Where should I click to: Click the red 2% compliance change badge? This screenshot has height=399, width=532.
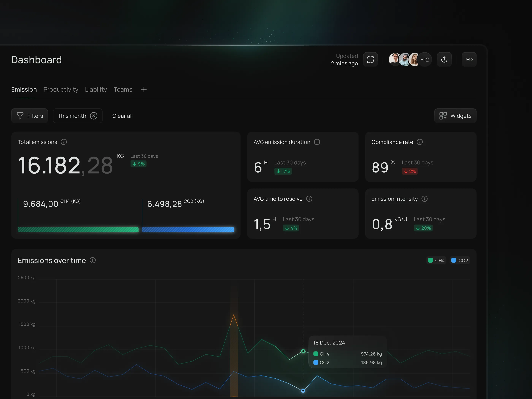tap(410, 171)
